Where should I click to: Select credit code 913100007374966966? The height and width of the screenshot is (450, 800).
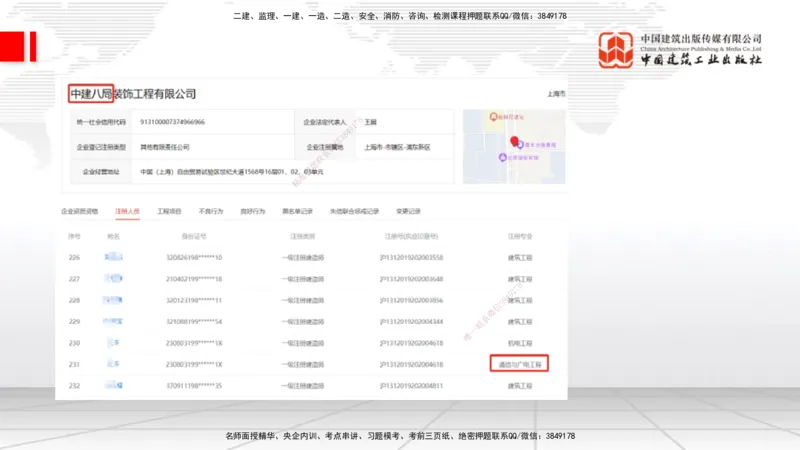(x=172, y=122)
